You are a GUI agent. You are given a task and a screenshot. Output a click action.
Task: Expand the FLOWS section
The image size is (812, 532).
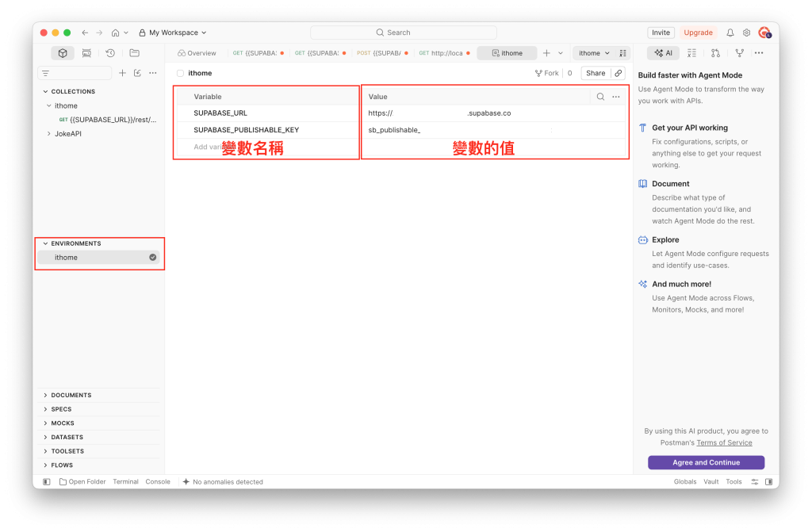click(45, 465)
